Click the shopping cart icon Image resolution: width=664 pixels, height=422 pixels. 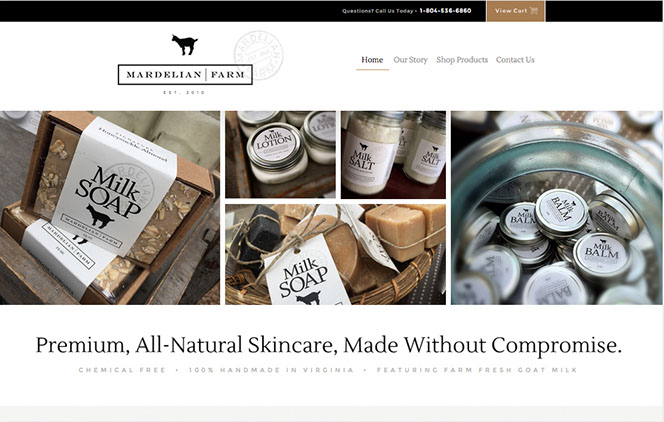(534, 11)
